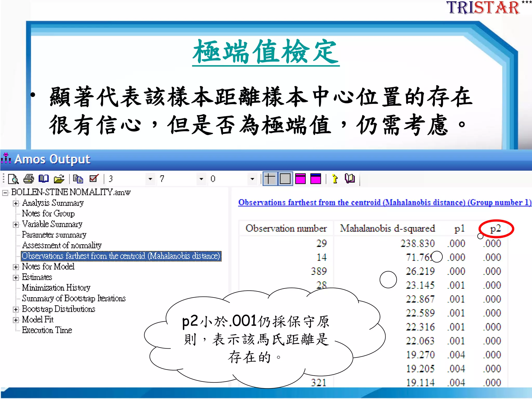Open the column spacing dropdown showing 7
Viewport: 532px width, 399px height.
201,179
